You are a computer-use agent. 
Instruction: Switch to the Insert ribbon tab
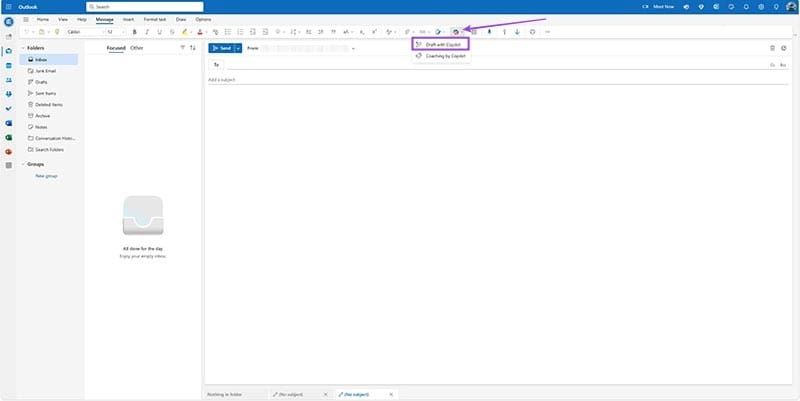point(128,19)
